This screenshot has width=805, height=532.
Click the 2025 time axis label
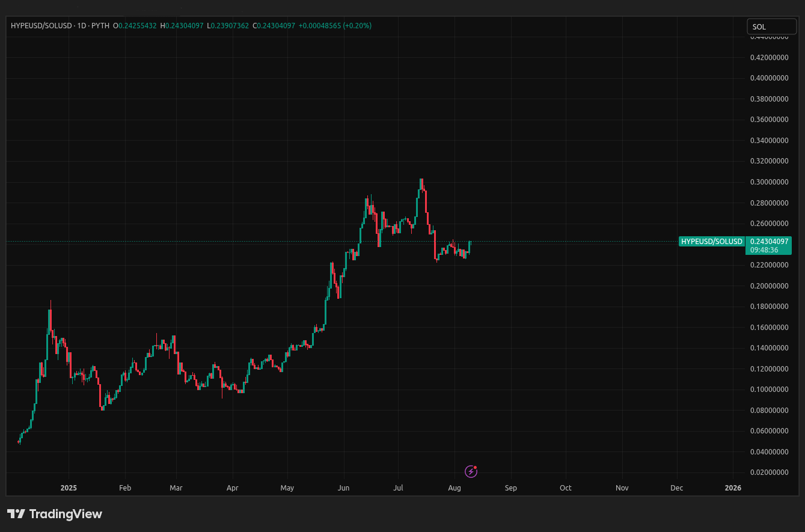(69, 488)
